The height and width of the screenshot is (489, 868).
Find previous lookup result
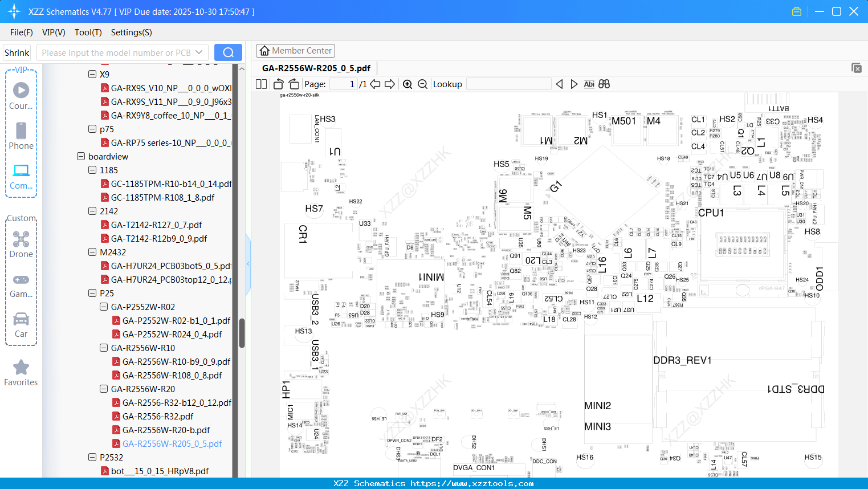point(559,84)
